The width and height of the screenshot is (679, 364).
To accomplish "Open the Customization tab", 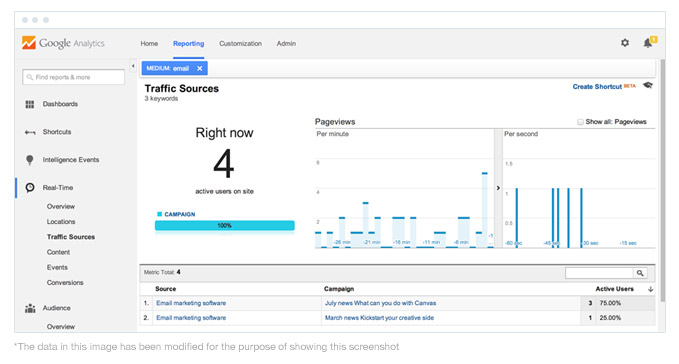I will pos(240,44).
